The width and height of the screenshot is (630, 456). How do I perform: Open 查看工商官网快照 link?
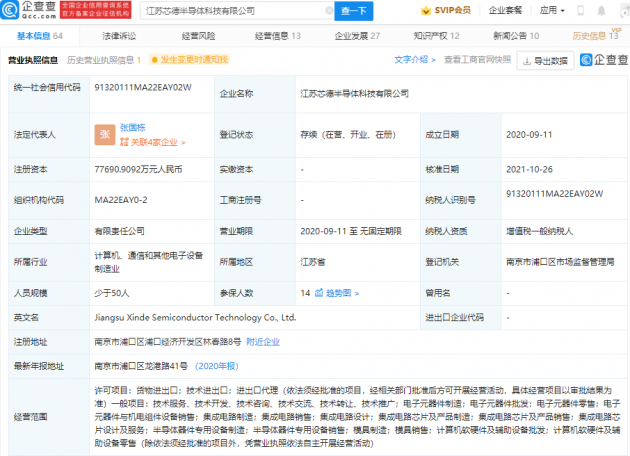(477, 60)
